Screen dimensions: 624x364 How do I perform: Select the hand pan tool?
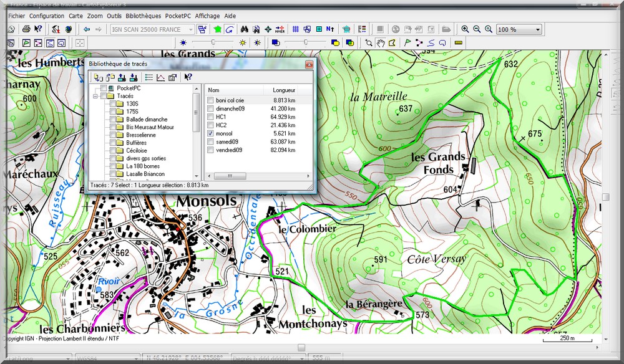(x=381, y=42)
